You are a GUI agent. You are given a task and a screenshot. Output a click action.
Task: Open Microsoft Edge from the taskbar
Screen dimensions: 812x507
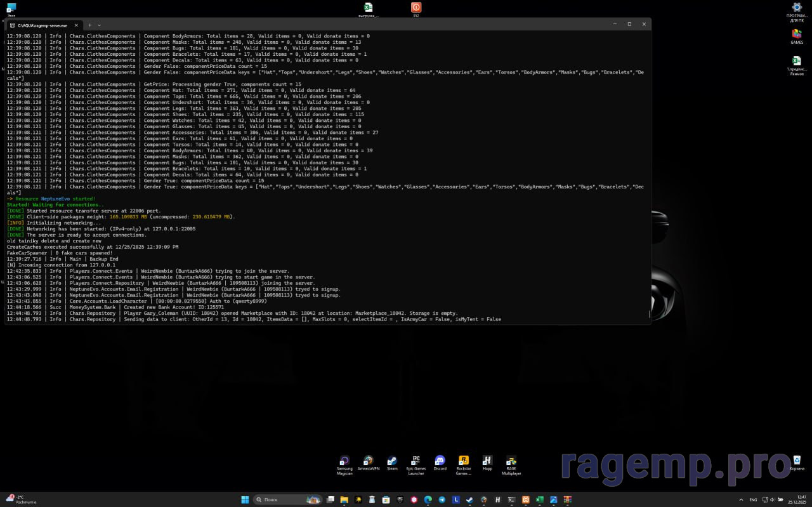point(428,500)
